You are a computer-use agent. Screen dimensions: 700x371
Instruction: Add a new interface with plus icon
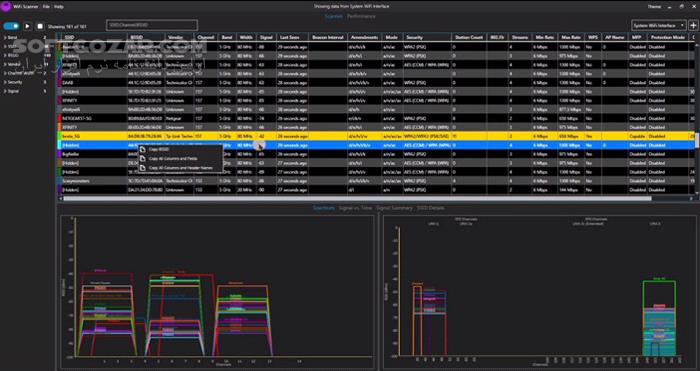pos(693,25)
